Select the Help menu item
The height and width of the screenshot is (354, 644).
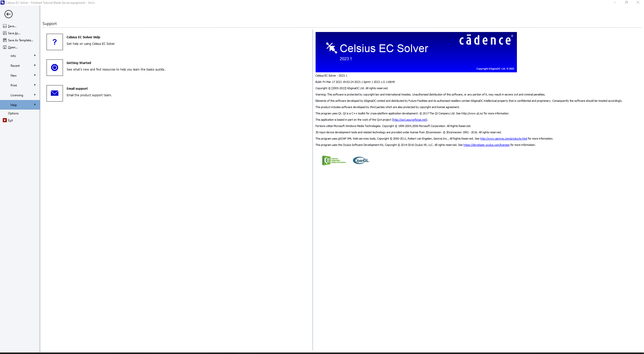point(19,105)
